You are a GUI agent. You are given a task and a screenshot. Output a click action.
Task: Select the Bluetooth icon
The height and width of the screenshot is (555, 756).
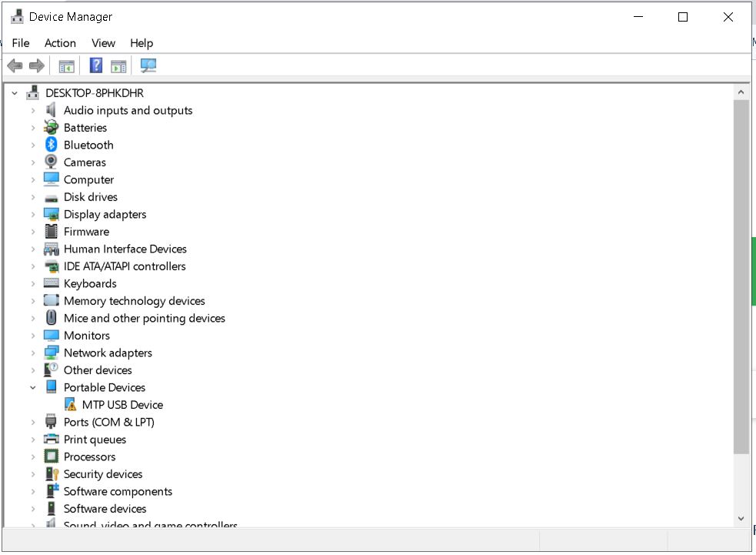[x=51, y=145]
